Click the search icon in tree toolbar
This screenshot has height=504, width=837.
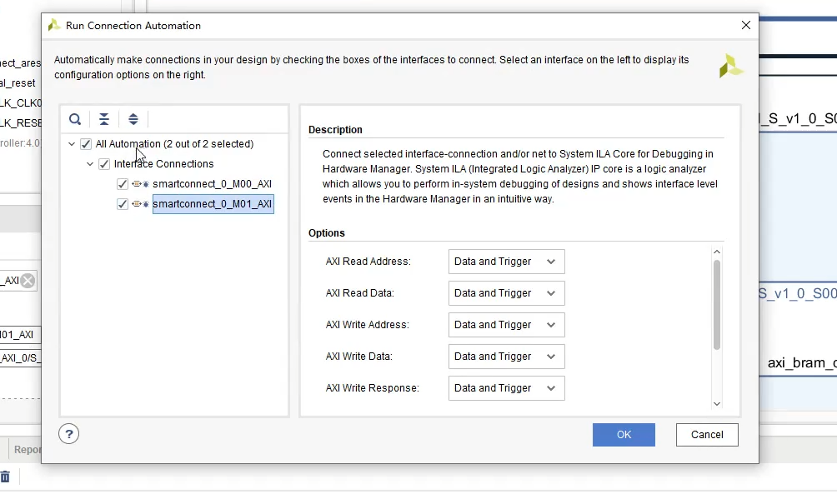tap(75, 119)
